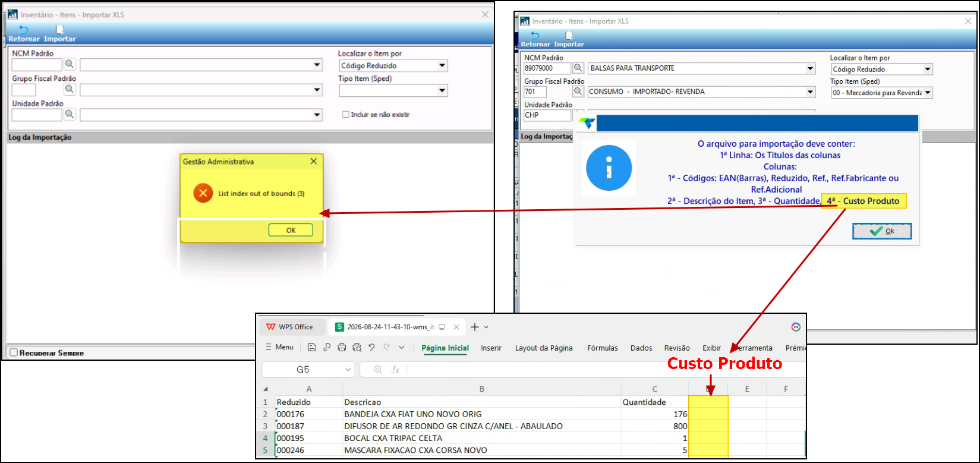Open NCM Padrão description dropdown in left window
This screenshot has width=980, height=463.
coord(317,65)
